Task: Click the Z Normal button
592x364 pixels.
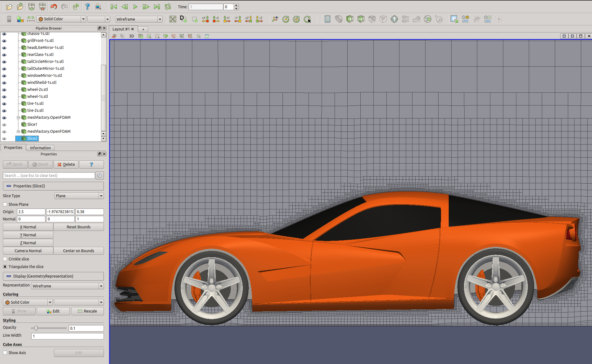Action: click(28, 243)
